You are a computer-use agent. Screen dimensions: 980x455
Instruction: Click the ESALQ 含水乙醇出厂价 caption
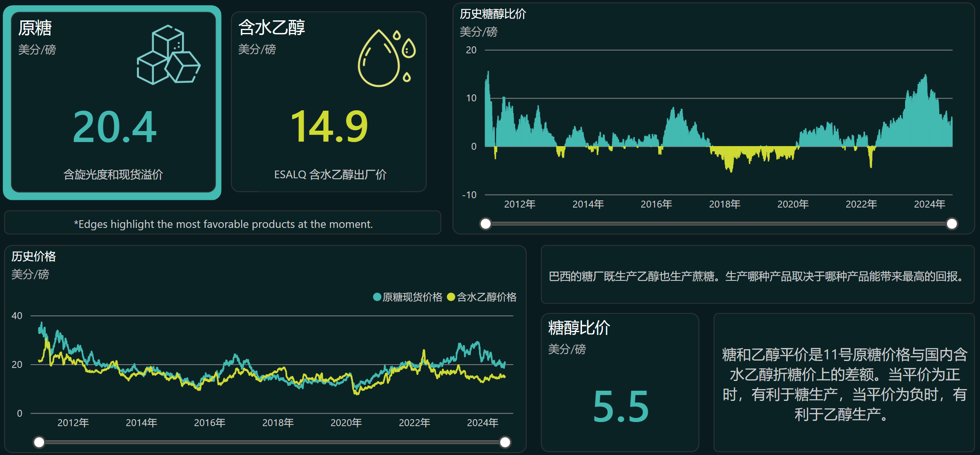[330, 175]
